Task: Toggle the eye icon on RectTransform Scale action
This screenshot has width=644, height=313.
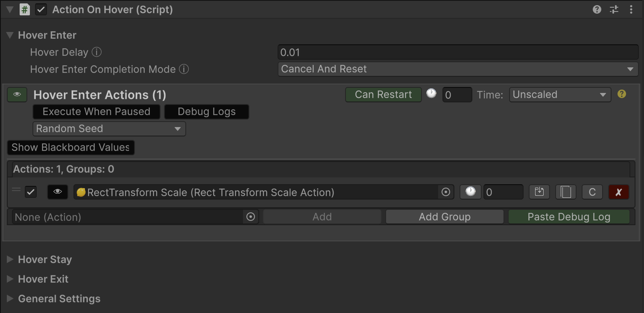Action: tap(58, 192)
